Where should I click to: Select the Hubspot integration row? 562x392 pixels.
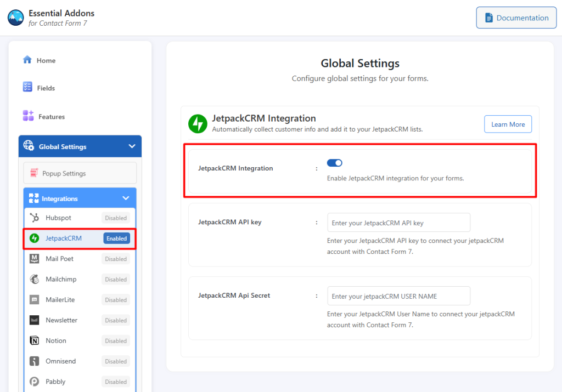pos(80,218)
